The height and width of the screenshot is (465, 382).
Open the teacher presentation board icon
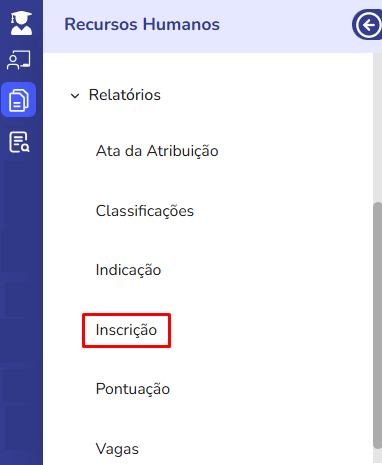[19, 60]
